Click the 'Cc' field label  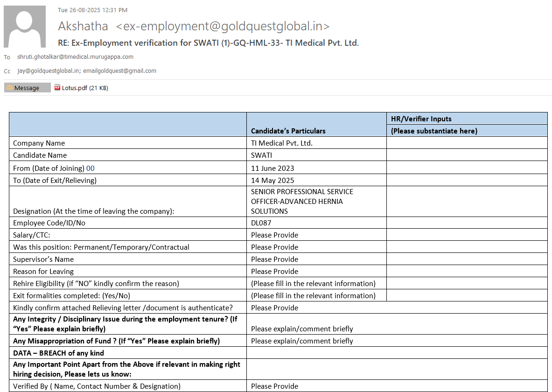click(x=7, y=71)
